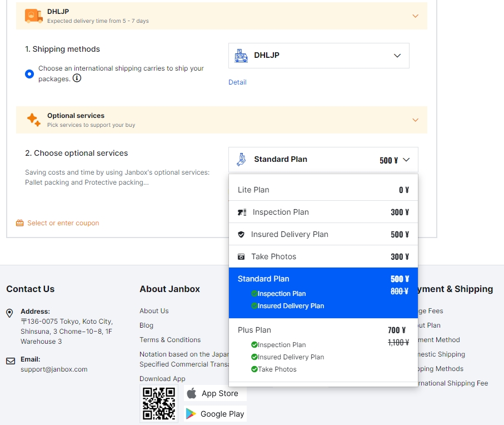Select the international shipping carrier radio button
This screenshot has width=504, height=425.
coord(29,73)
